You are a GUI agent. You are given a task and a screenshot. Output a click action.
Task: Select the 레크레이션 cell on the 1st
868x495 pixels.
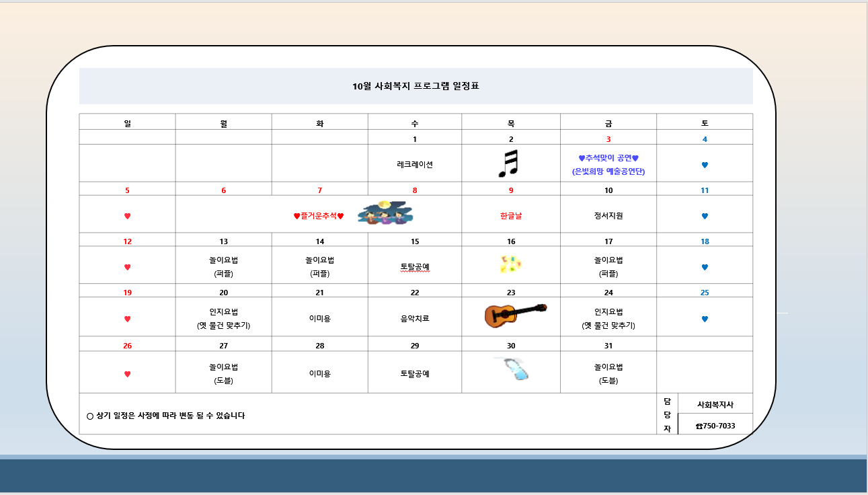point(415,164)
